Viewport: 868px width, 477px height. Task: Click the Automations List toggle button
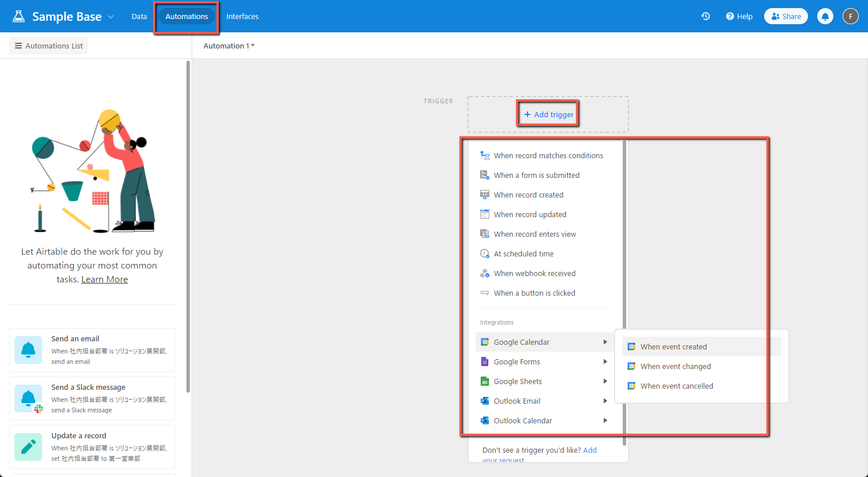(x=48, y=45)
